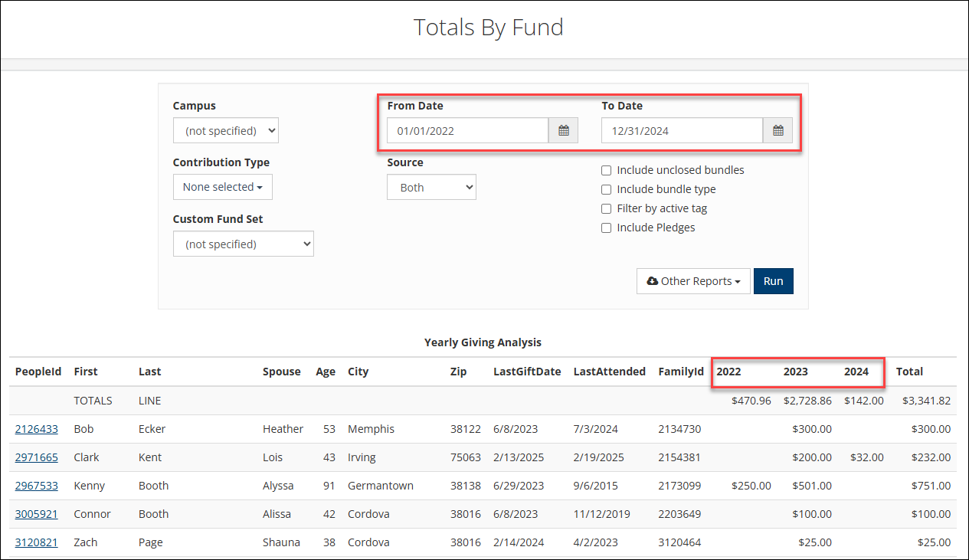Click the 2023 column header
Viewport: 969px width, 560px height.
pyautogui.click(x=795, y=372)
